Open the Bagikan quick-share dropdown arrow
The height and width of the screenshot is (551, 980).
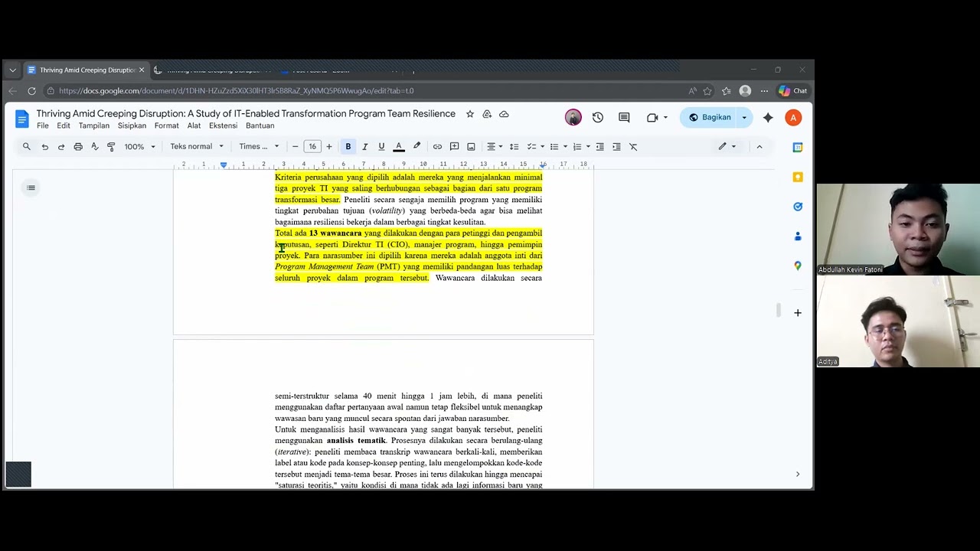(743, 117)
